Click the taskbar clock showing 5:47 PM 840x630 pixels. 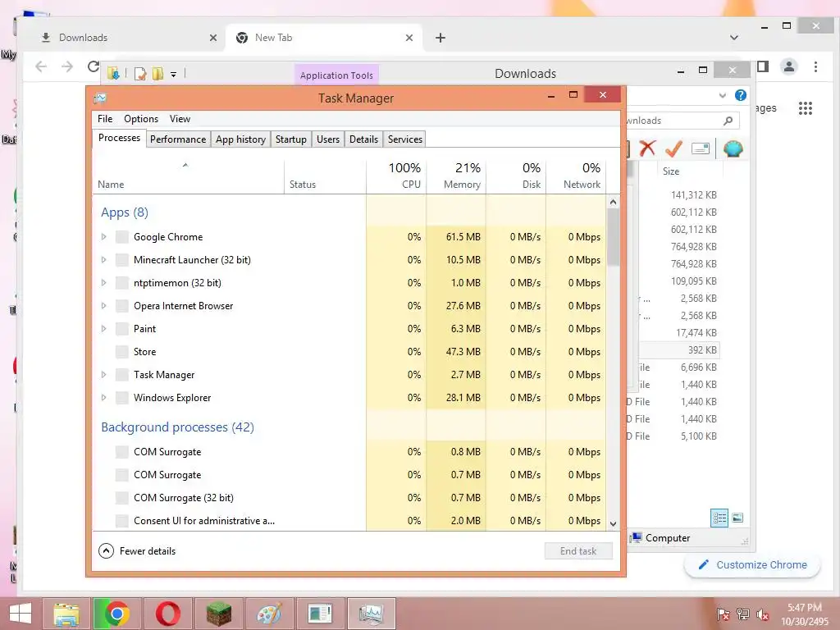(805, 614)
